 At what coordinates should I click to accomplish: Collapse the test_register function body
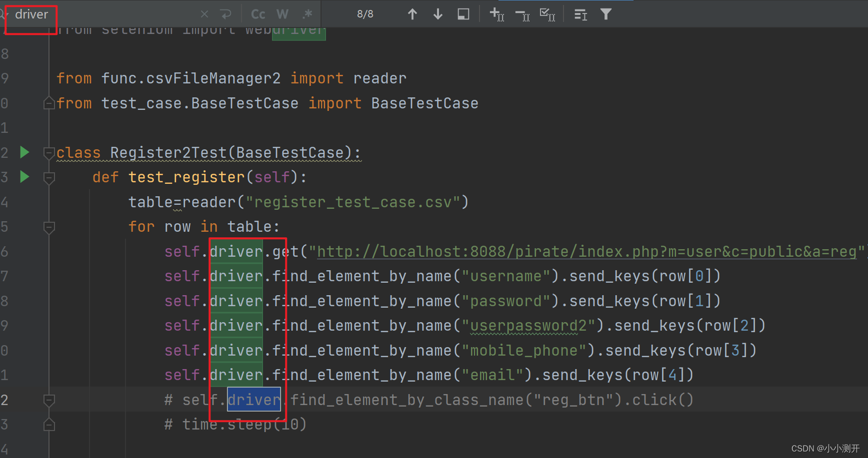(x=48, y=177)
